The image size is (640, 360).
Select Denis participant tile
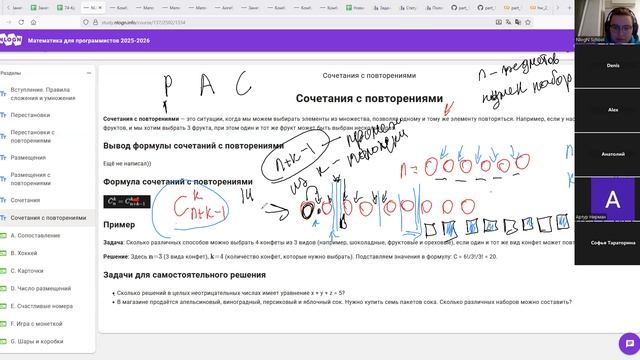pos(607,65)
